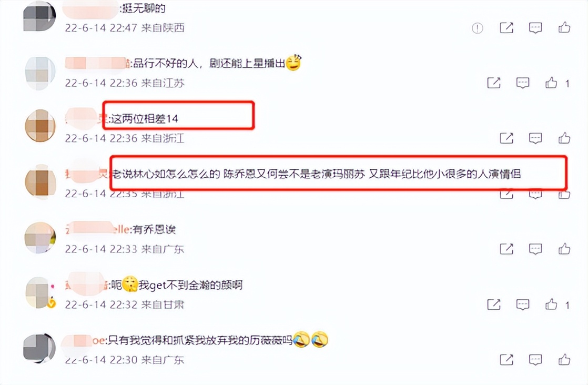This screenshot has width=588, height=385.
Task: Share the 有乔恩诶 comment
Action: [x=506, y=249]
